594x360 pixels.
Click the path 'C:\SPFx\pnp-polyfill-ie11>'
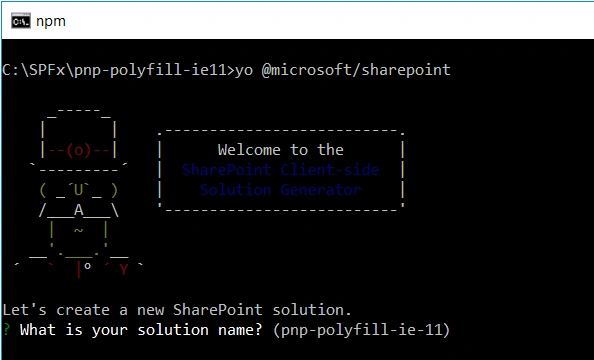coord(118,70)
